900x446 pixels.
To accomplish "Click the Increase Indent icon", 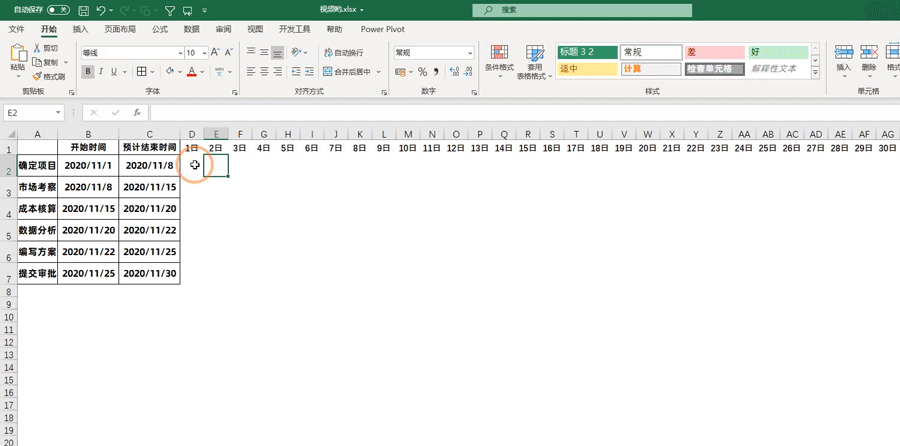I will click(x=309, y=72).
